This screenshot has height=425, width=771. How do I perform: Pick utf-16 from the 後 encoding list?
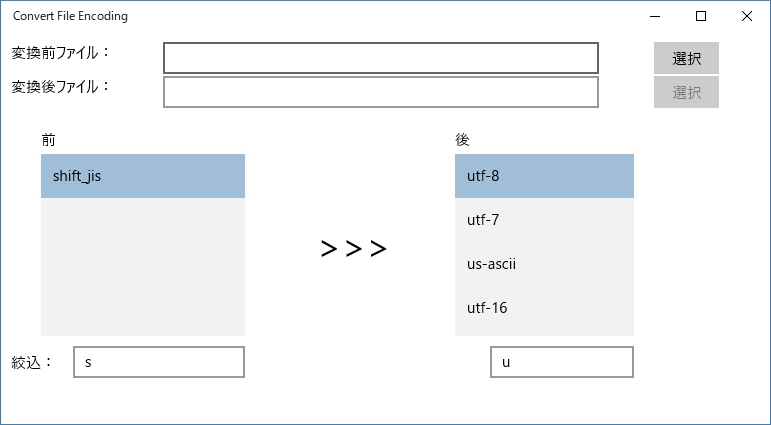(544, 308)
